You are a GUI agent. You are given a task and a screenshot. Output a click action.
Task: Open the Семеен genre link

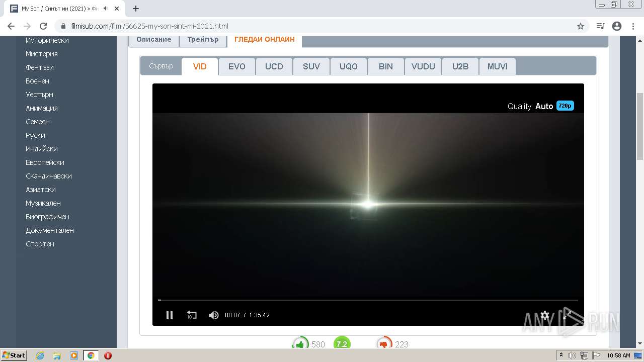click(x=38, y=122)
